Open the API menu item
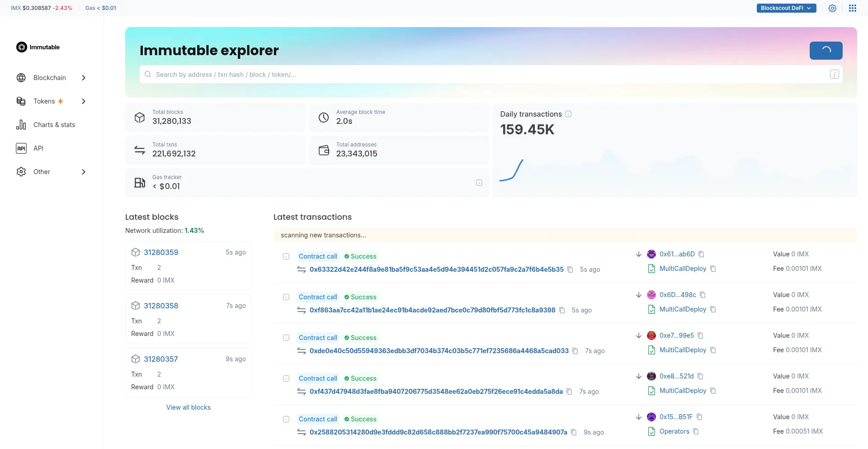Viewport: 868px width, 449px height. [38, 148]
